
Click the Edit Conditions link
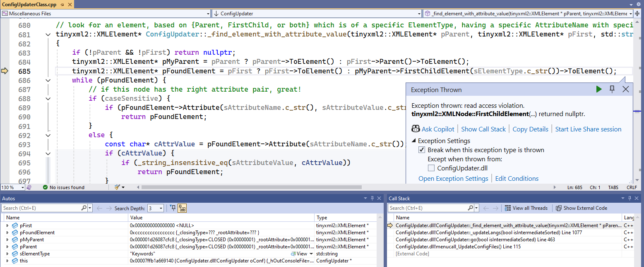517,179
